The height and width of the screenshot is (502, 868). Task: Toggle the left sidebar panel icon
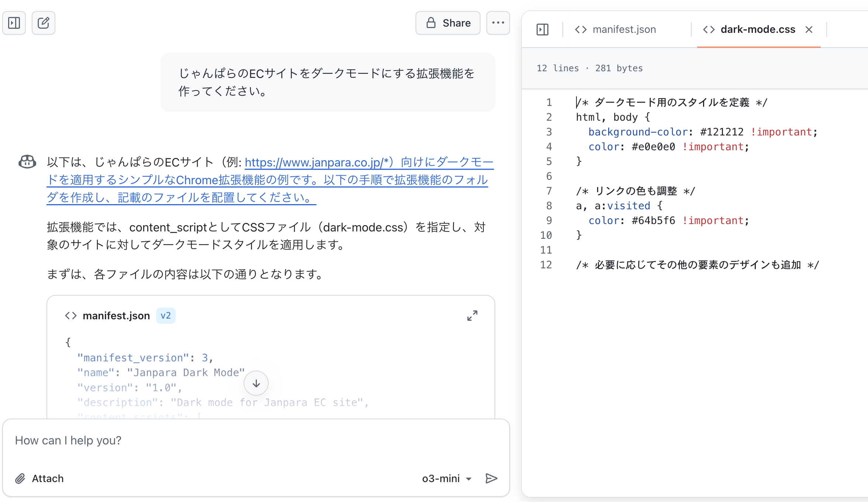pos(14,23)
